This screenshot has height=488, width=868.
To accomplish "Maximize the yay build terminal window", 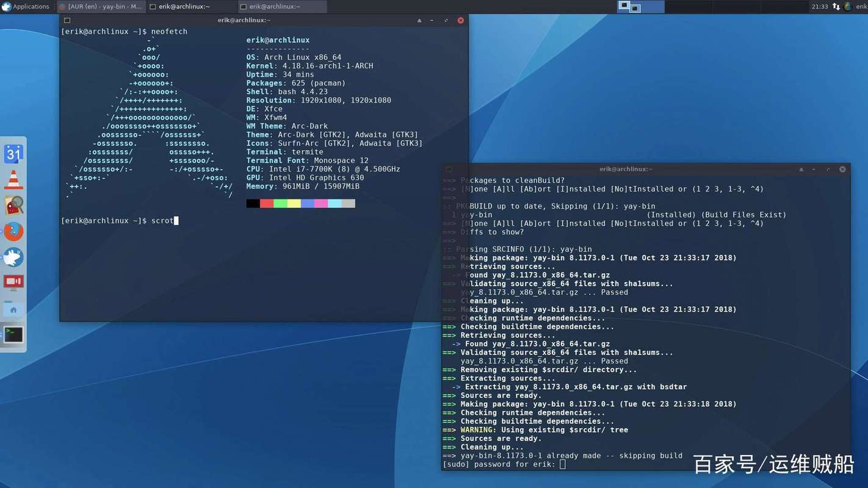I will coord(828,169).
